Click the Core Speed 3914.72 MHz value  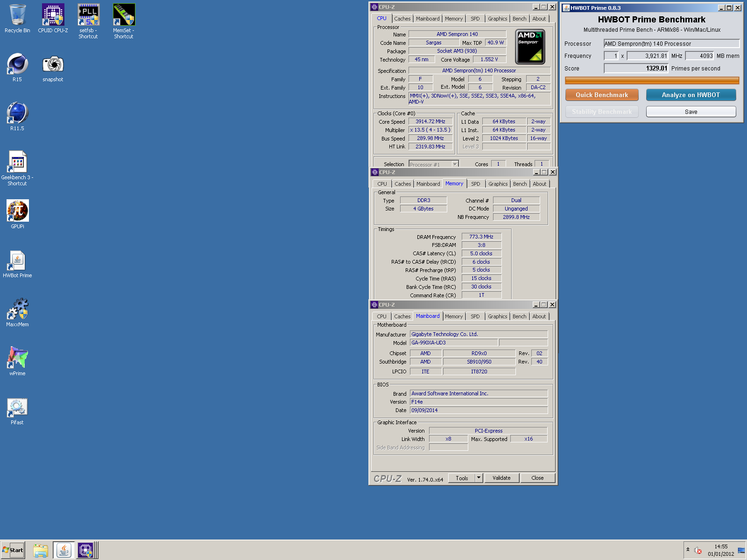tap(430, 121)
